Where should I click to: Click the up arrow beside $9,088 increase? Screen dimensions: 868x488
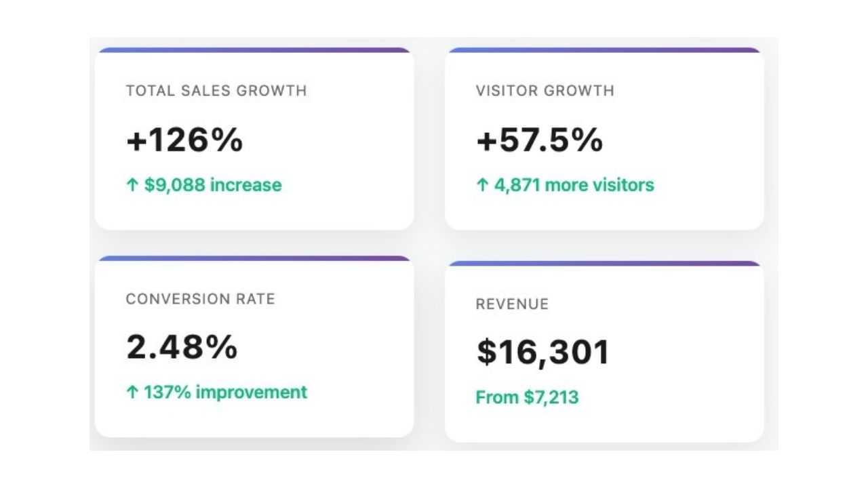coord(132,184)
